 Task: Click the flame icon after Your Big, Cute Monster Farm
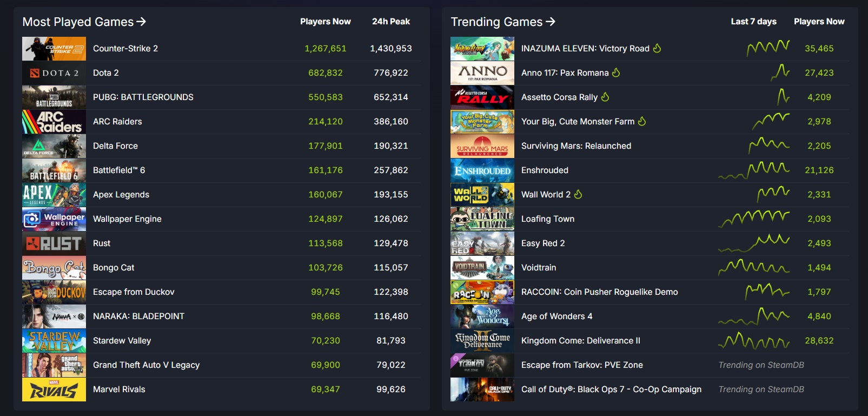pyautogui.click(x=642, y=121)
